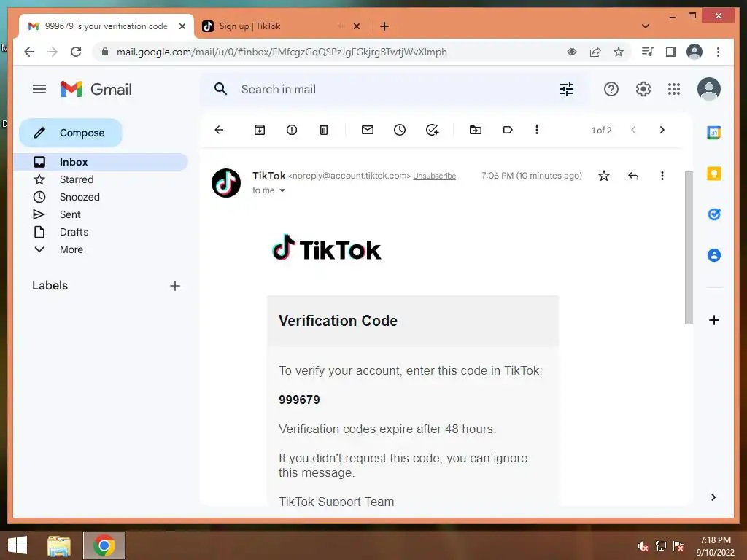Click the address bar URL

point(282,52)
